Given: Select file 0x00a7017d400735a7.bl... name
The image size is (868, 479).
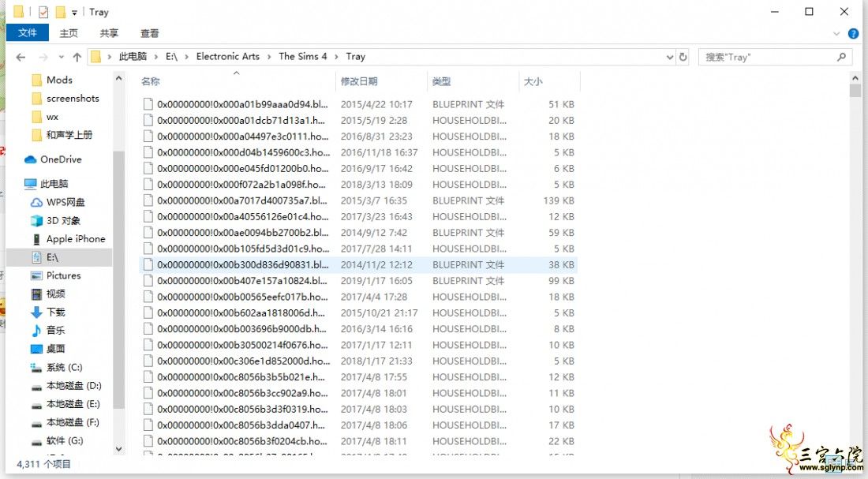Looking at the screenshot, I should point(242,200).
